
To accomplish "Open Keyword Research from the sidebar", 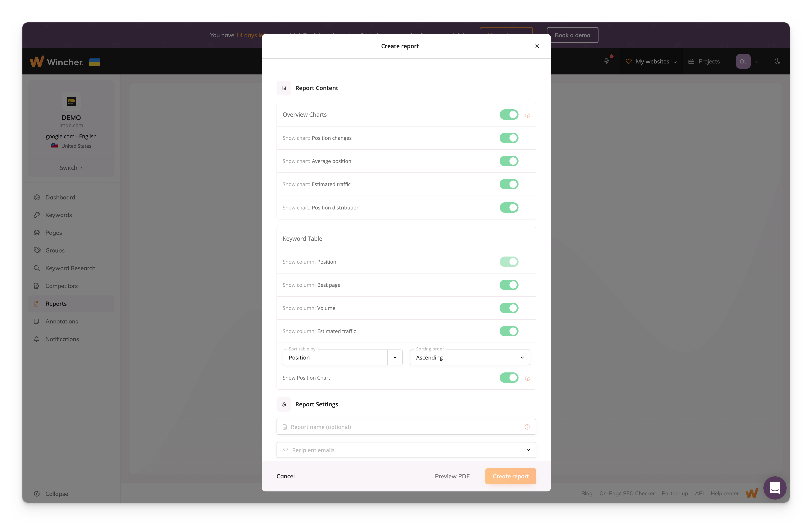I will click(x=70, y=268).
